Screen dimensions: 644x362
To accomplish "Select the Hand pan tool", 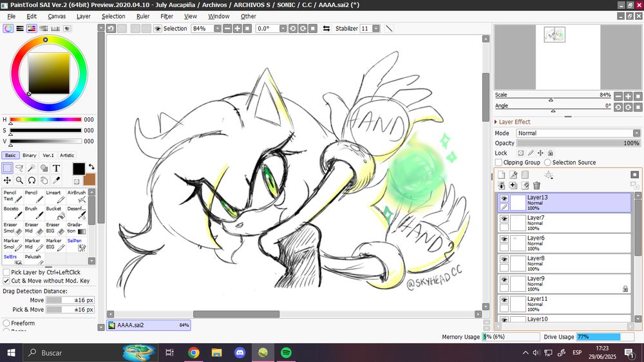I will point(44,180).
